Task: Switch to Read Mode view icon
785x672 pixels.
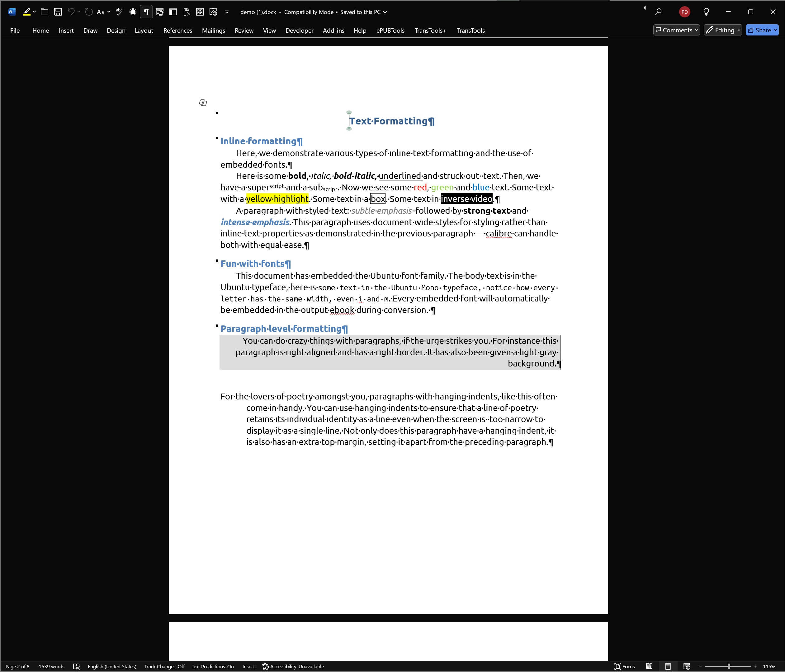Action: (x=649, y=666)
